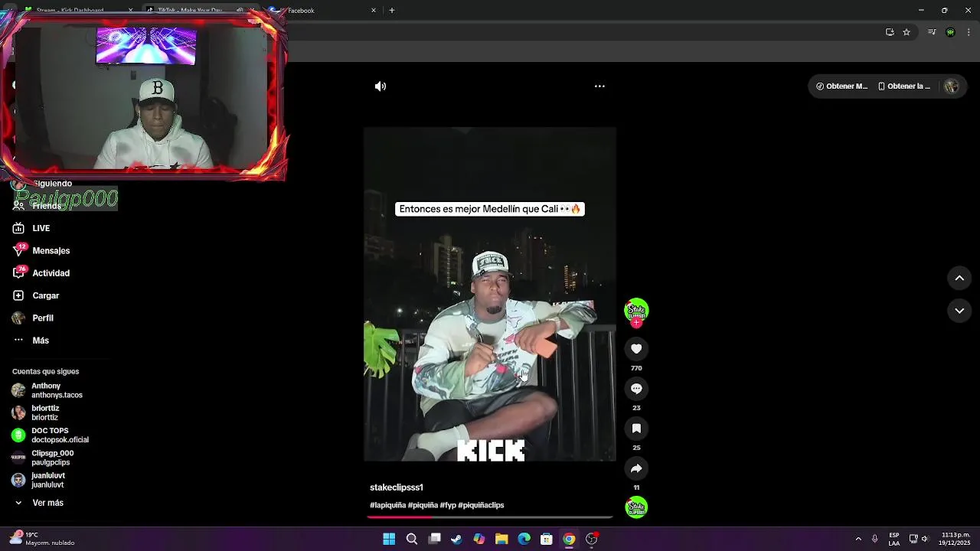This screenshot has width=980, height=551.
Task: Open Steam from the taskbar
Action: coord(456,539)
